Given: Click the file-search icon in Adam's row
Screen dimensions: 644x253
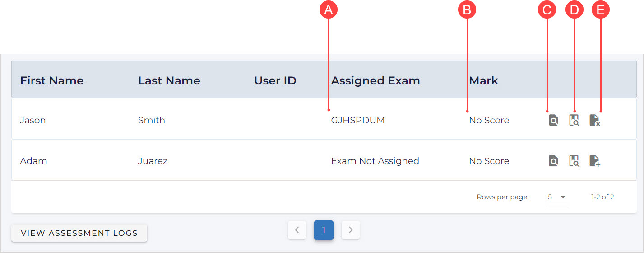Looking at the screenshot, I should pos(553,161).
